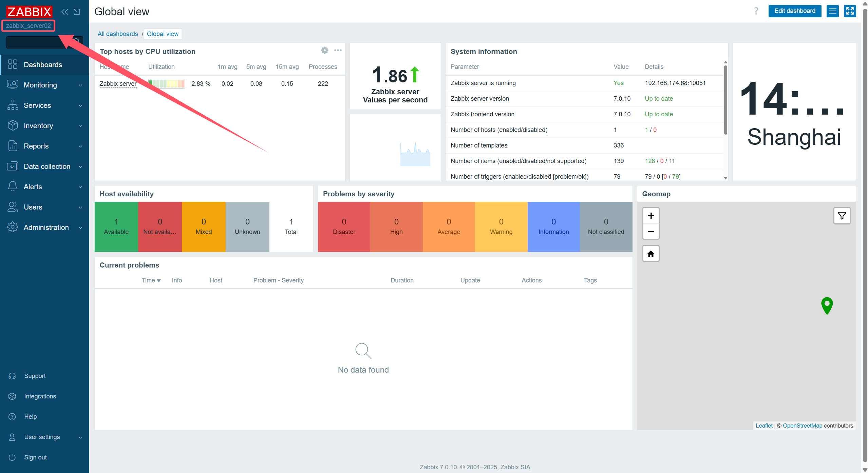Expand the User settings chevron
The image size is (868, 473).
click(x=80, y=437)
